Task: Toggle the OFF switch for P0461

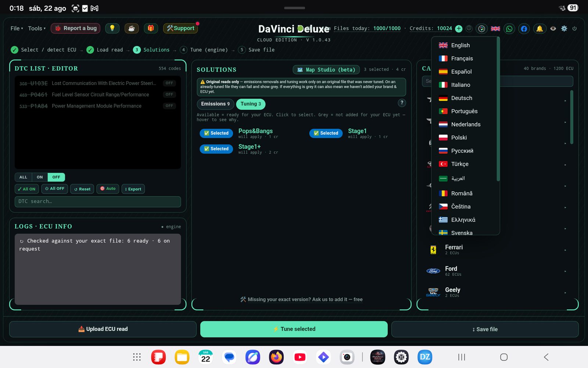Action: (x=169, y=95)
